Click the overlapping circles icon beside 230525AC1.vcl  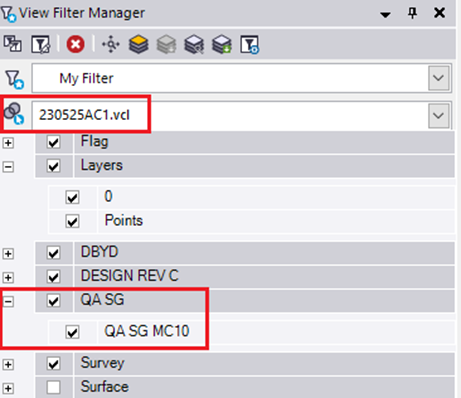click(x=14, y=114)
